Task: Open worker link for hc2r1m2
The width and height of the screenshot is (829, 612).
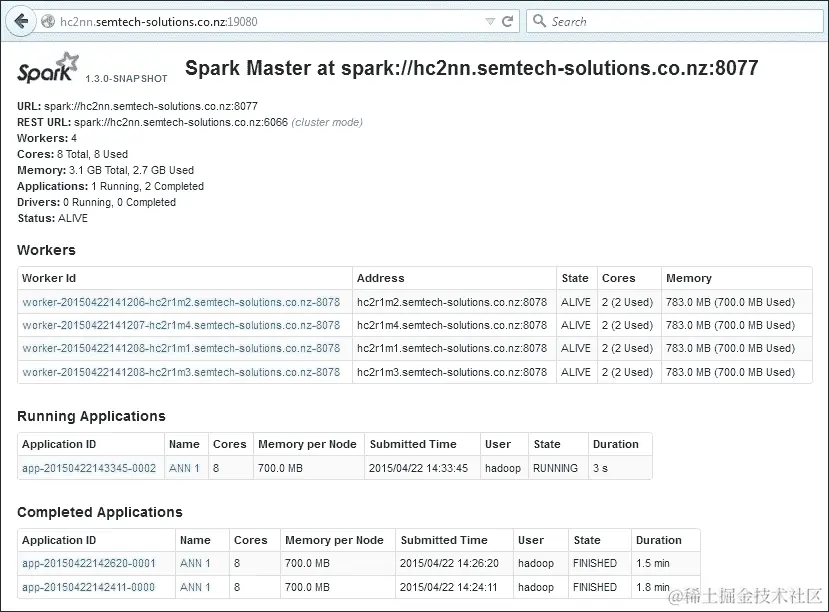Action: click(181, 302)
